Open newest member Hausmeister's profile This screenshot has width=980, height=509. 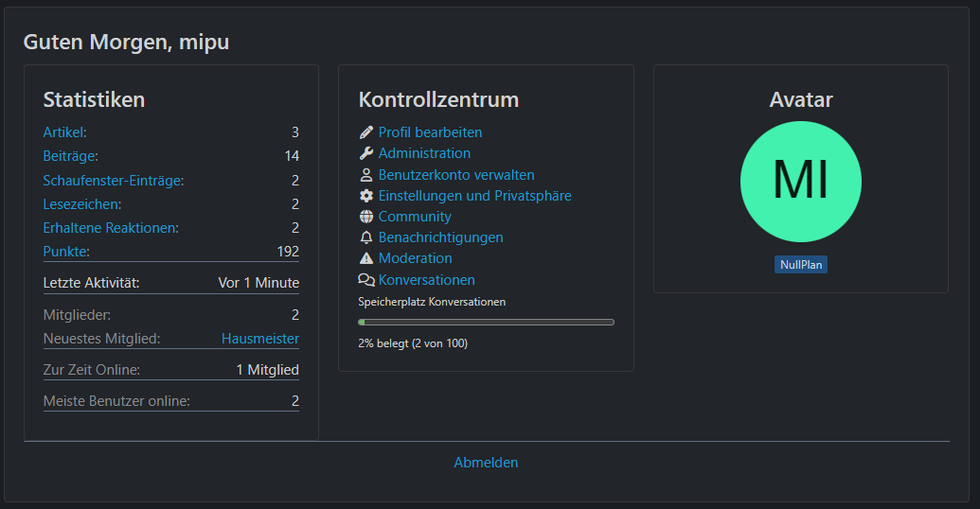coord(260,339)
